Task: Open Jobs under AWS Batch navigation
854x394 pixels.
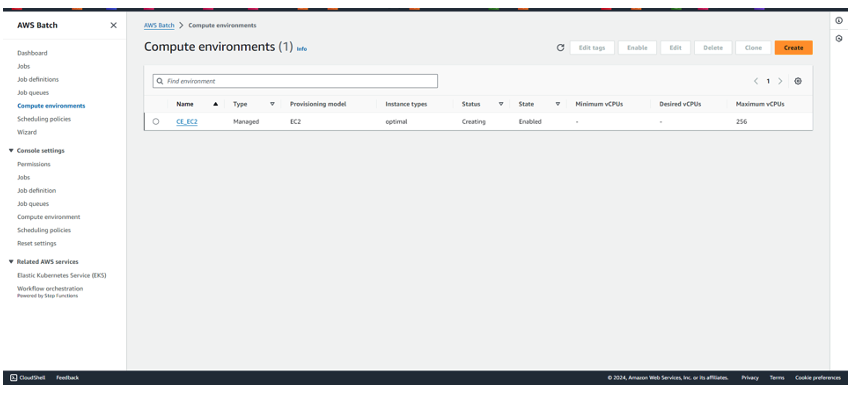Action: 23,66
